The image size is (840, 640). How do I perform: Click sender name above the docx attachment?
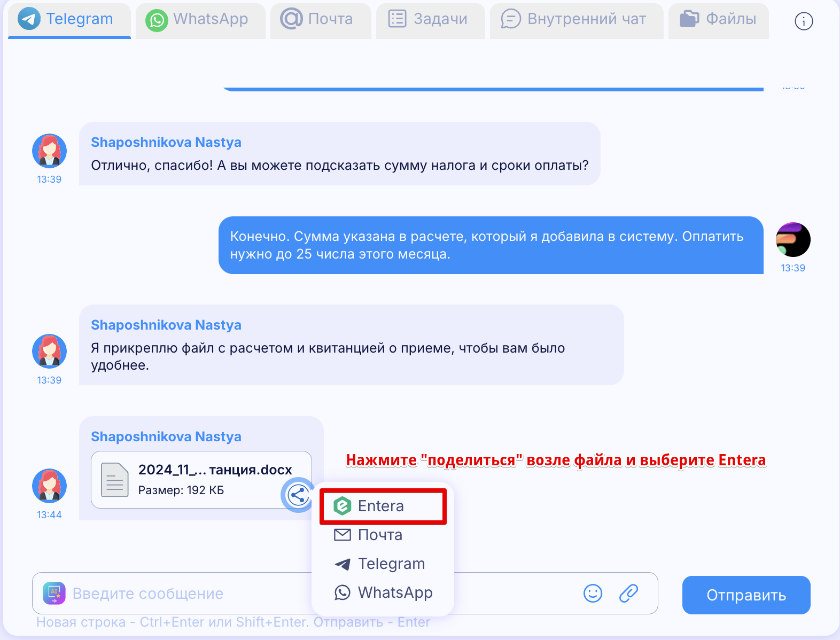pyautogui.click(x=166, y=436)
